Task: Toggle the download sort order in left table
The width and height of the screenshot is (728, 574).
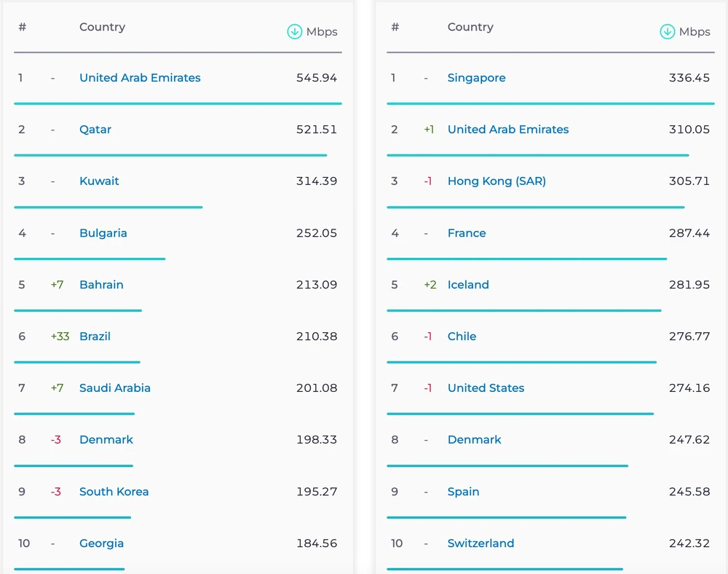Action: (x=294, y=31)
